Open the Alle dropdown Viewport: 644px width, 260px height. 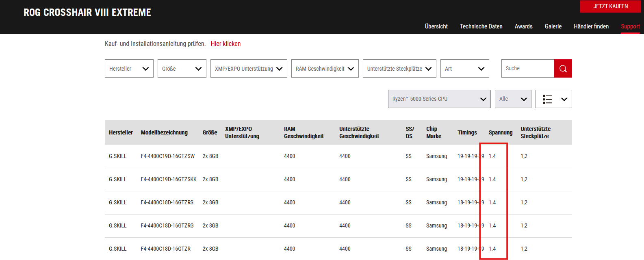click(513, 99)
